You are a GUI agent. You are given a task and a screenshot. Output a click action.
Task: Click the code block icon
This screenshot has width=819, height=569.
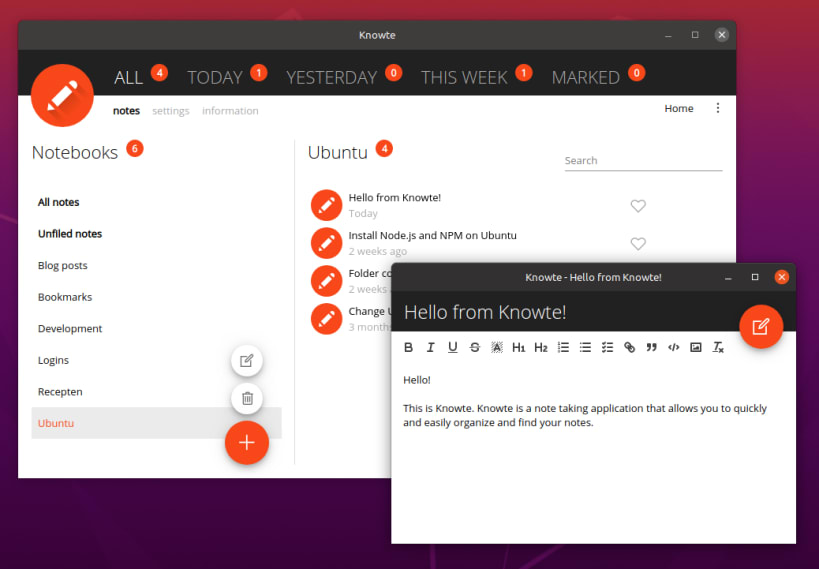673,347
